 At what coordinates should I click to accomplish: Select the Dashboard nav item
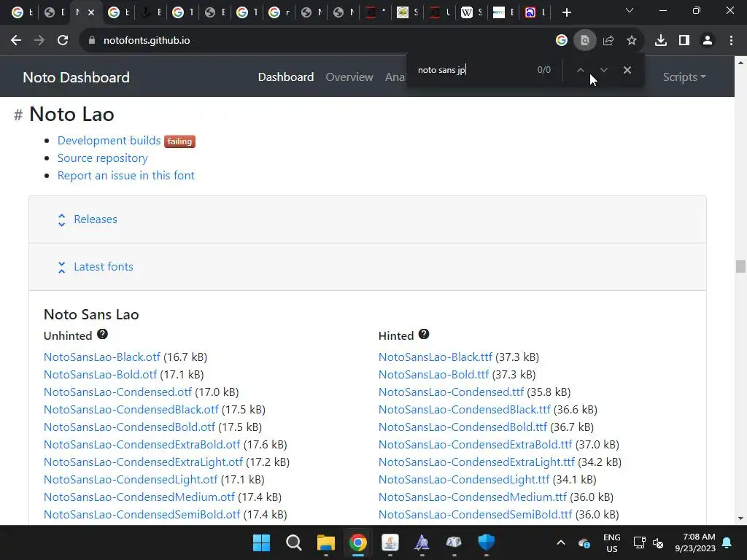(x=286, y=77)
